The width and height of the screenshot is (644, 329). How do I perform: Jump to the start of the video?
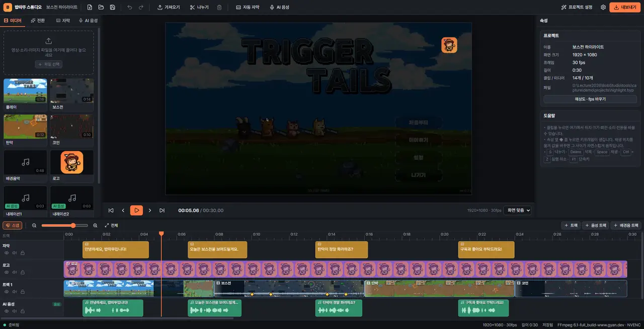[x=111, y=210]
